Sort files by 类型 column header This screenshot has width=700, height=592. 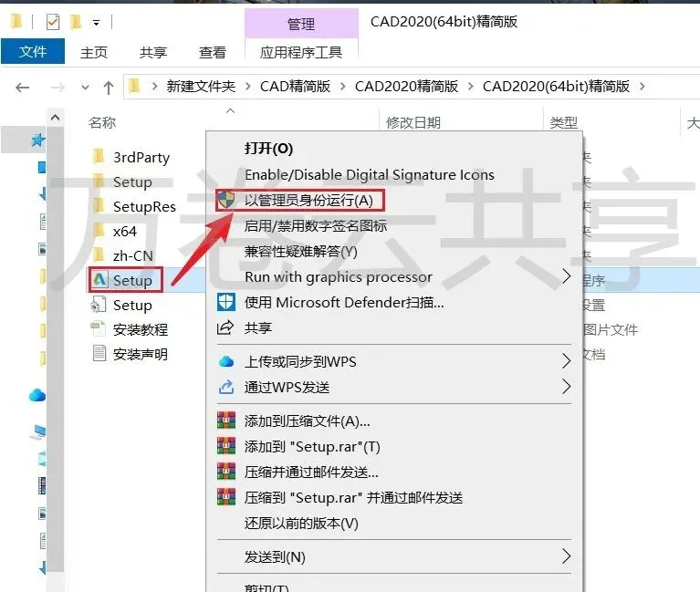click(564, 122)
